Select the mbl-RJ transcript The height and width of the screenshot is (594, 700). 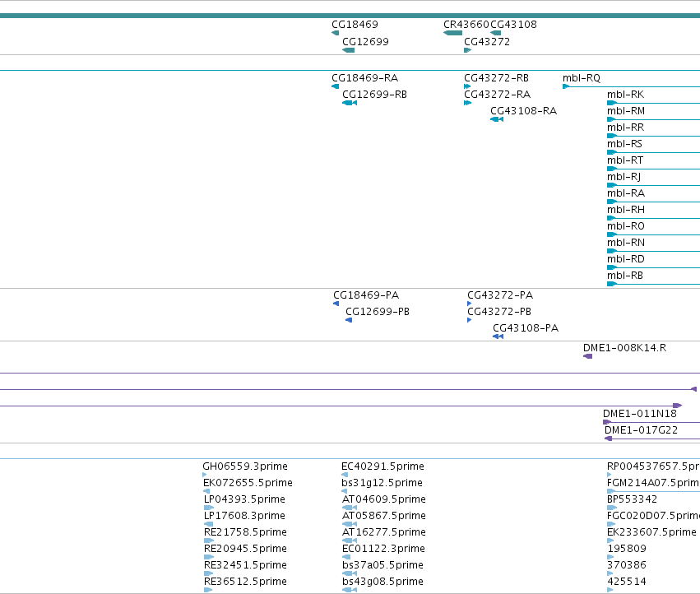[624, 178]
